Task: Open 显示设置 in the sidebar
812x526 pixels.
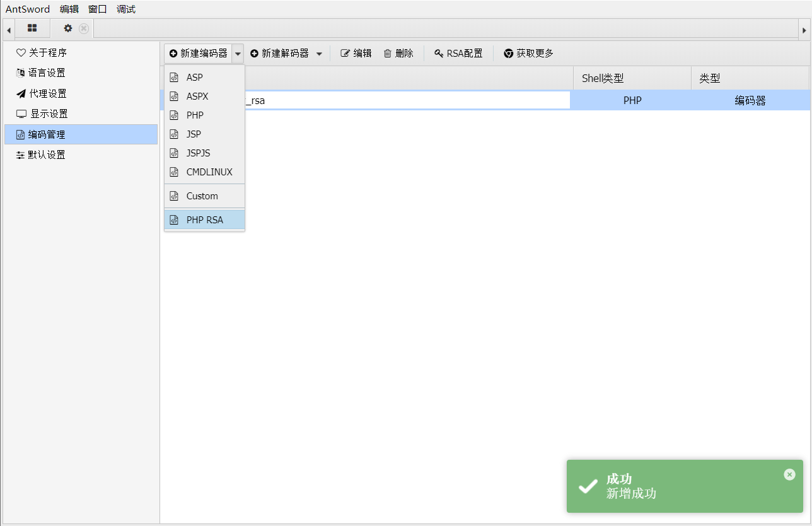Action: [x=81, y=114]
